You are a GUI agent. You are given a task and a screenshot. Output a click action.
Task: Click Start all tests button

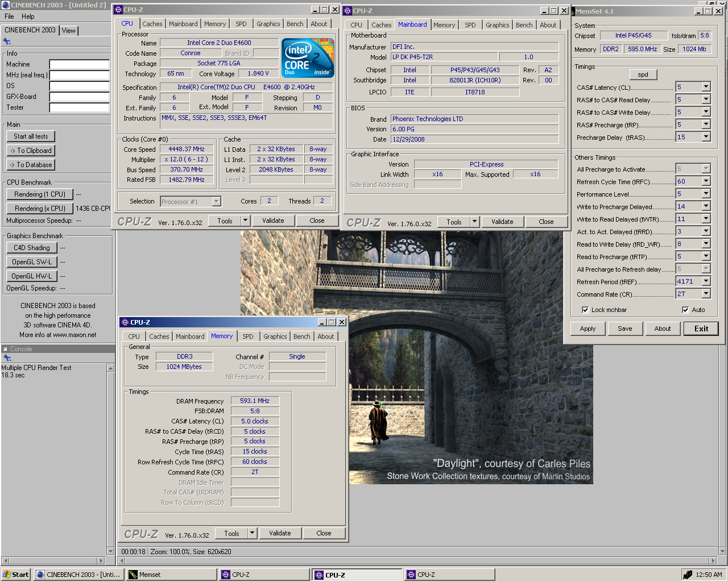tap(31, 136)
